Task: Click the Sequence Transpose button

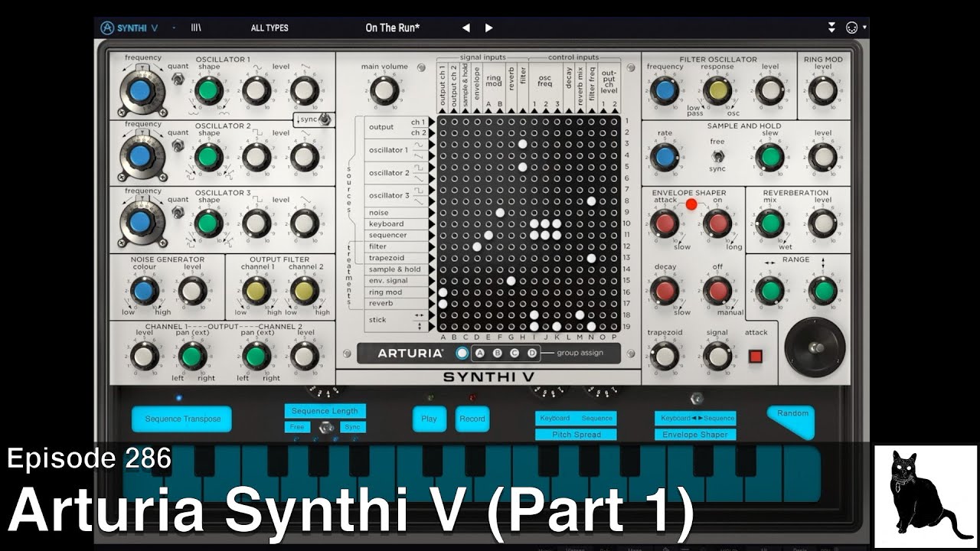Action: point(182,419)
